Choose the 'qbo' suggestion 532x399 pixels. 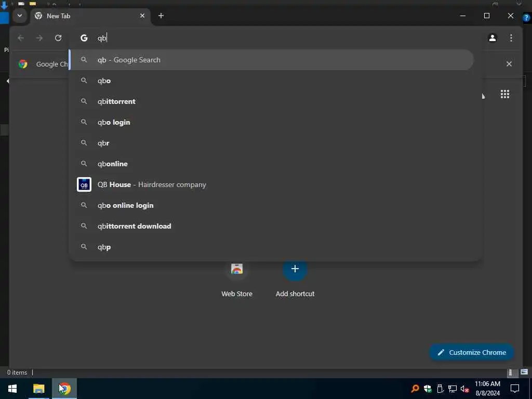pyautogui.click(x=271, y=81)
